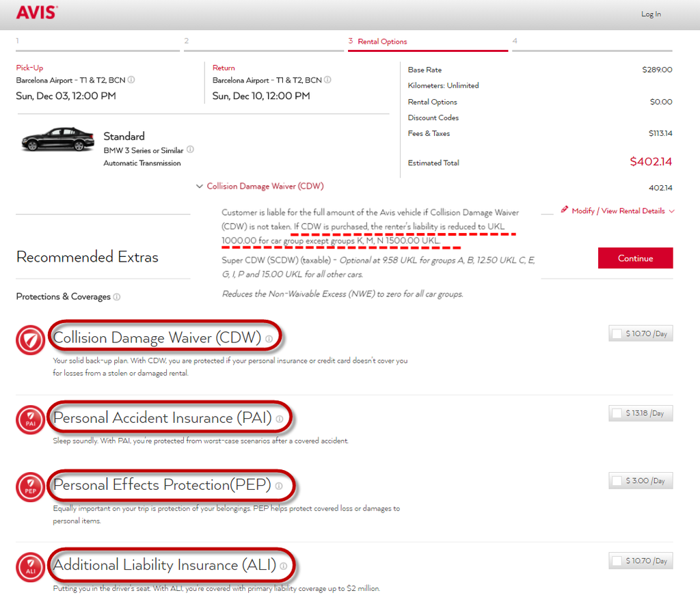
Task: Click the AVIS logo
Action: (x=37, y=12)
